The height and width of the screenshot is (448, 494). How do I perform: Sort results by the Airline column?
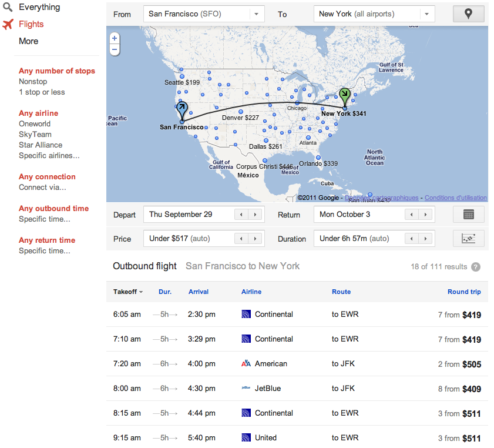pos(251,292)
